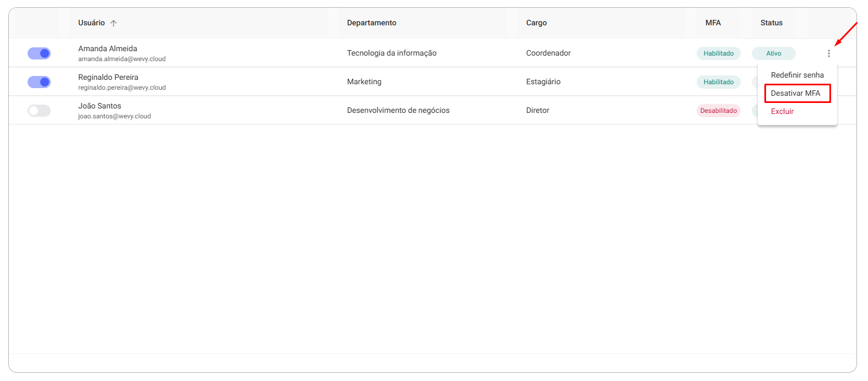Viewport: 868px width, 381px height.
Task: Click the email joao.santos@wevy.cloud
Action: tap(115, 116)
